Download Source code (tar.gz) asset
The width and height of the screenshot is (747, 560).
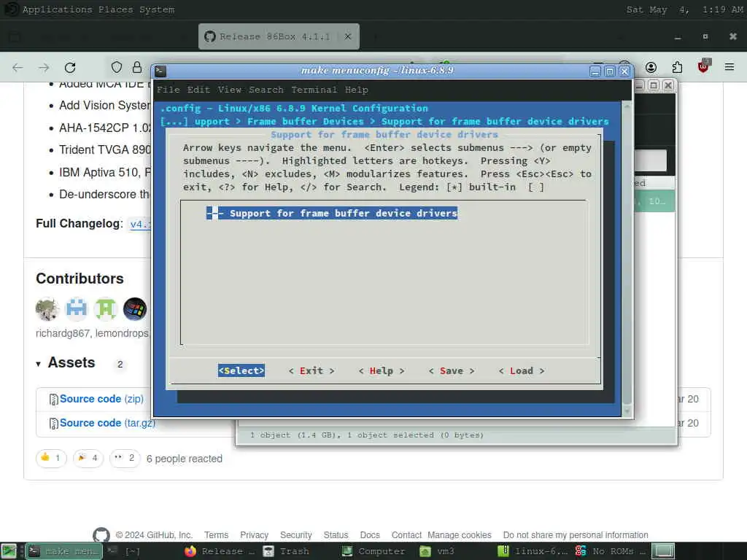(x=107, y=422)
